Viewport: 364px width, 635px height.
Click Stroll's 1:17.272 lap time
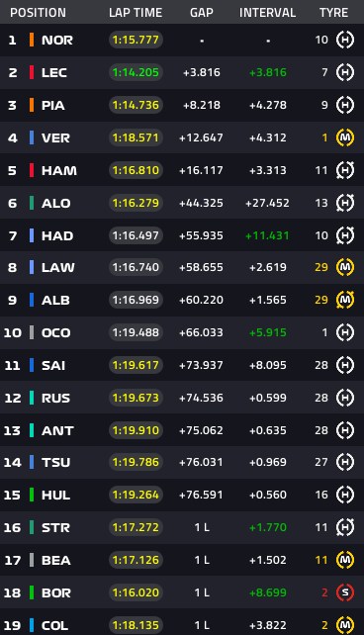point(136,527)
